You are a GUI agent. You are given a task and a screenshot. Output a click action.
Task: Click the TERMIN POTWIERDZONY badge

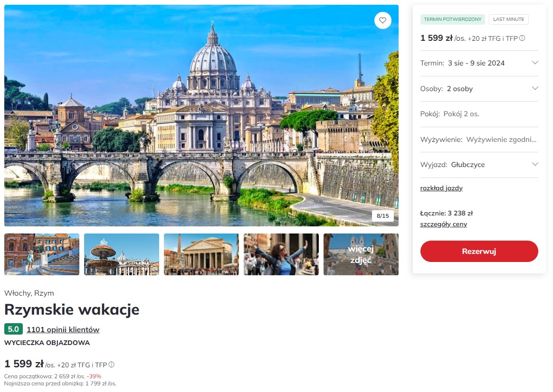[x=452, y=19]
